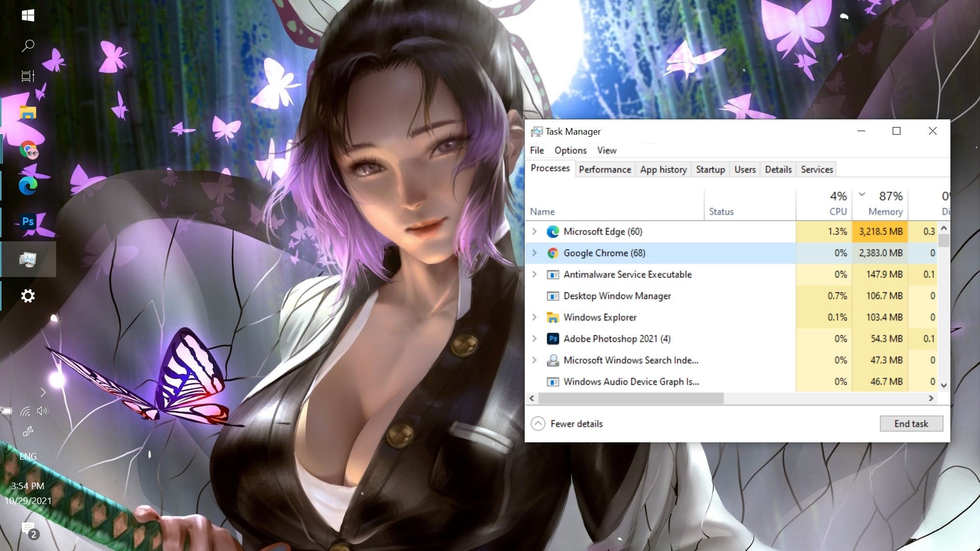Switch to the Startup tab
Viewport: 980px width, 551px height.
[710, 169]
